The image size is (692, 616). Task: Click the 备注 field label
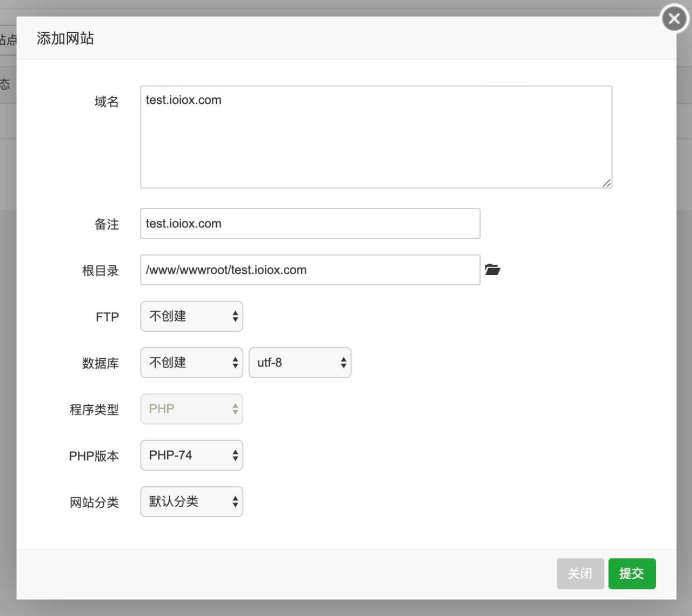(107, 224)
